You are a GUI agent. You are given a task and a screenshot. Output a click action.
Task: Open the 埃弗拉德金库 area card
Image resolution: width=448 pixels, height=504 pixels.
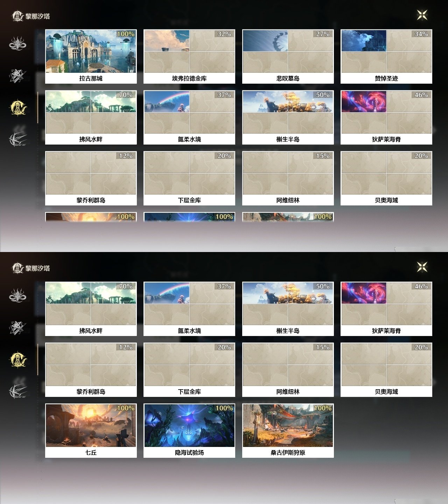(x=189, y=56)
